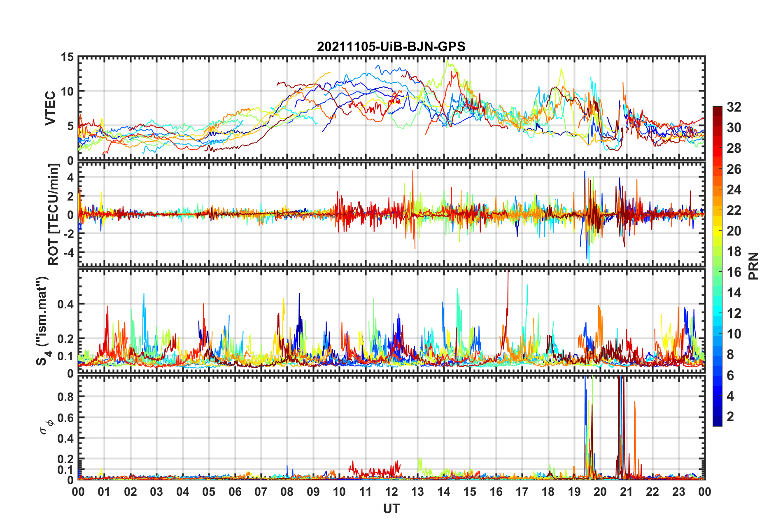Click the 06 tick label on UT axis
The image size is (783, 532).
point(235,492)
